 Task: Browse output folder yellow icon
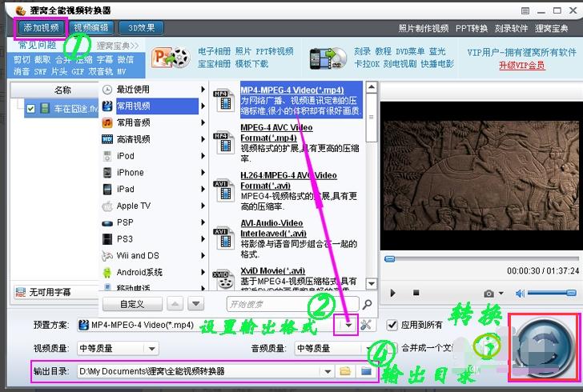click(x=345, y=371)
